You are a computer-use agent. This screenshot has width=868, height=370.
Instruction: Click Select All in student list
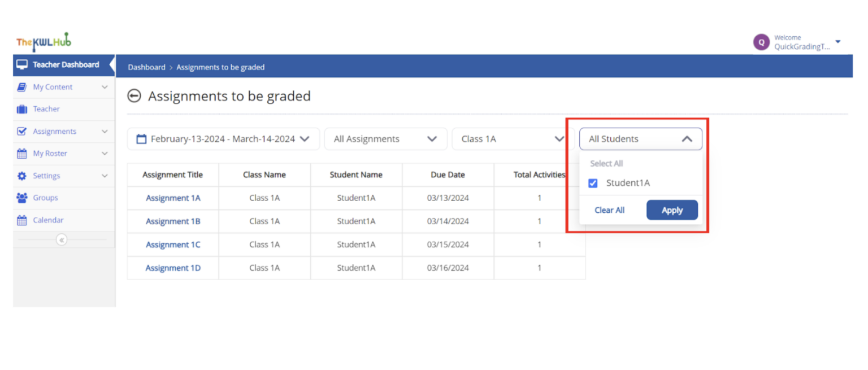tap(606, 163)
